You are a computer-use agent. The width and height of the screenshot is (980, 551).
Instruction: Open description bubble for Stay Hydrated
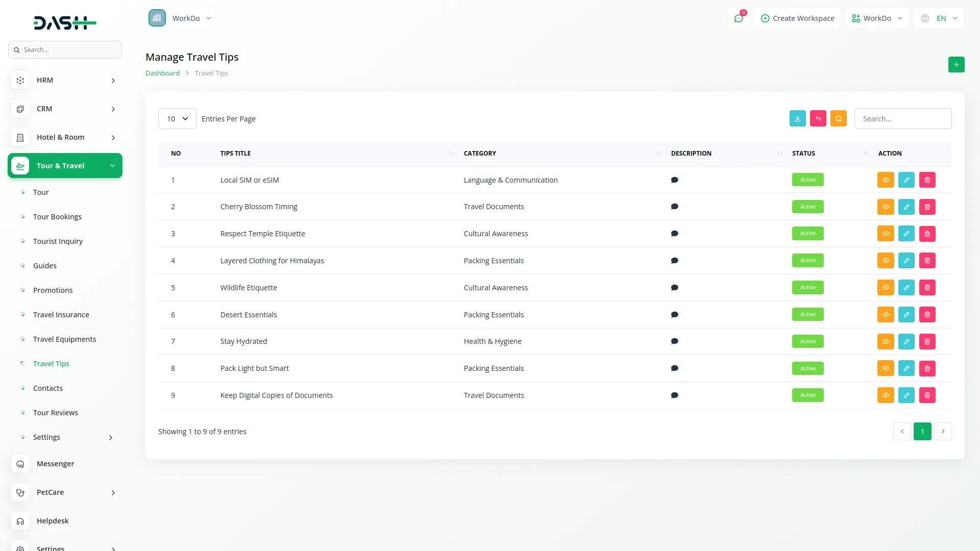tap(674, 341)
